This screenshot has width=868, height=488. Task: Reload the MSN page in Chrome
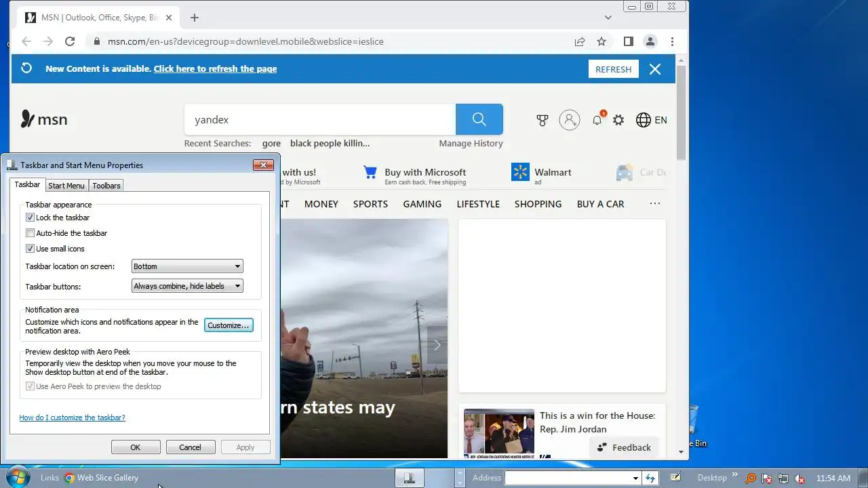tap(69, 41)
